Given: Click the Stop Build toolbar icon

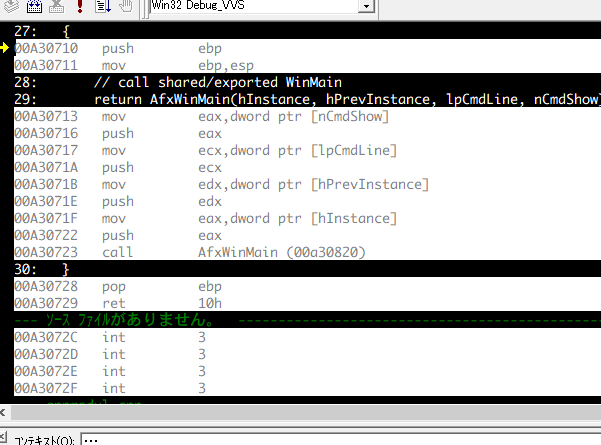Looking at the screenshot, I should [x=56, y=6].
